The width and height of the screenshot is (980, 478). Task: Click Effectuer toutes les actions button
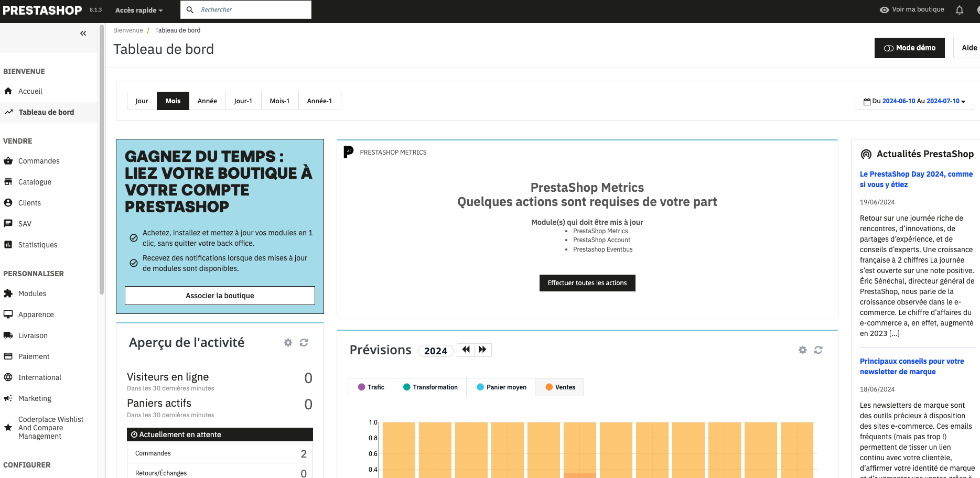click(587, 283)
